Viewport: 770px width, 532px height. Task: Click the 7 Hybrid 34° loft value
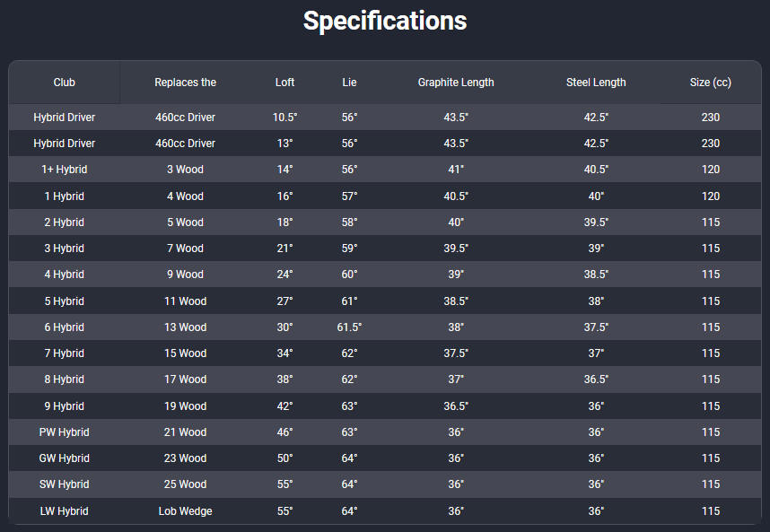coord(284,353)
